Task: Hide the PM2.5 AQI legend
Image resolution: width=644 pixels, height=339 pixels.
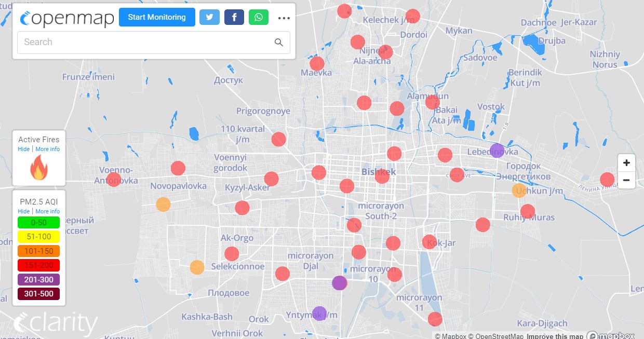Action: tap(23, 211)
